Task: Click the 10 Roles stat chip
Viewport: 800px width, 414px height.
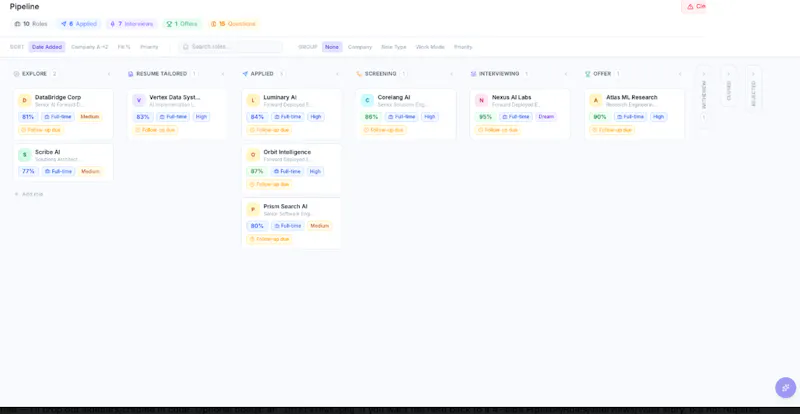Action: click(31, 24)
